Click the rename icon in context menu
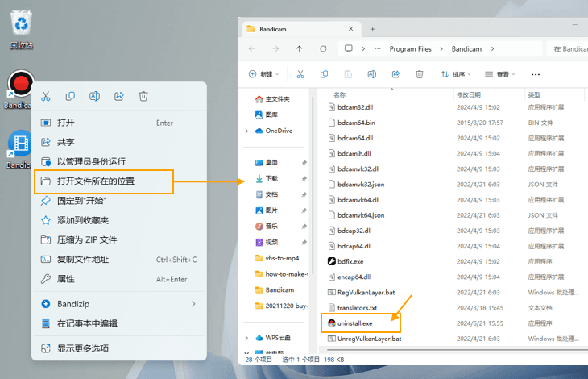Screen dimensions: 588x379 (94, 97)
